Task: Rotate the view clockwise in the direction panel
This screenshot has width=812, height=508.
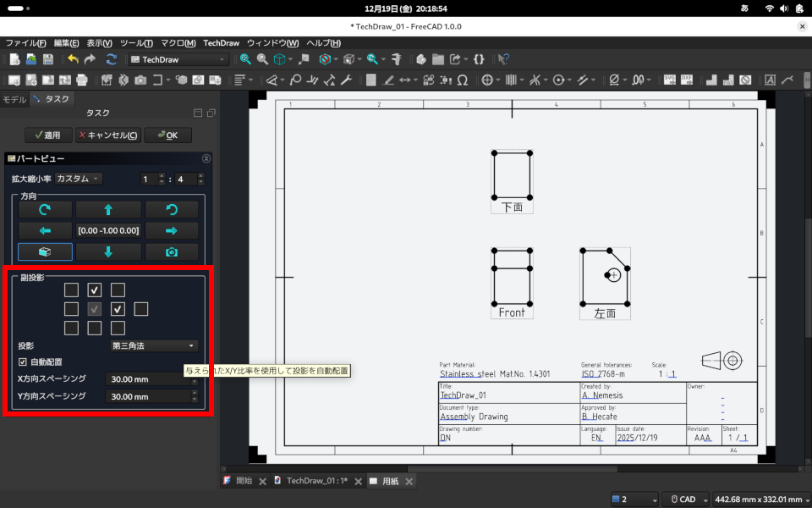Action: (x=45, y=209)
